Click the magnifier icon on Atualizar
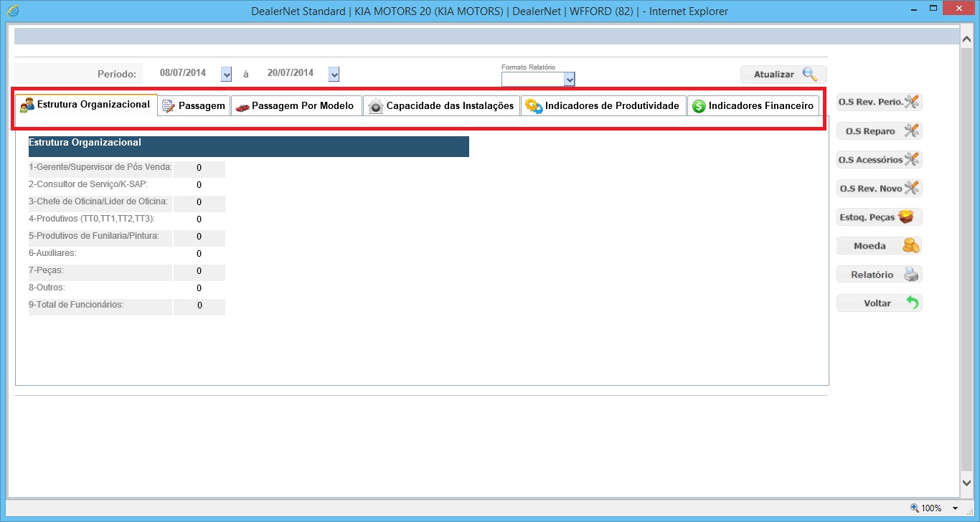Viewport: 980px width, 522px height. 810,74
